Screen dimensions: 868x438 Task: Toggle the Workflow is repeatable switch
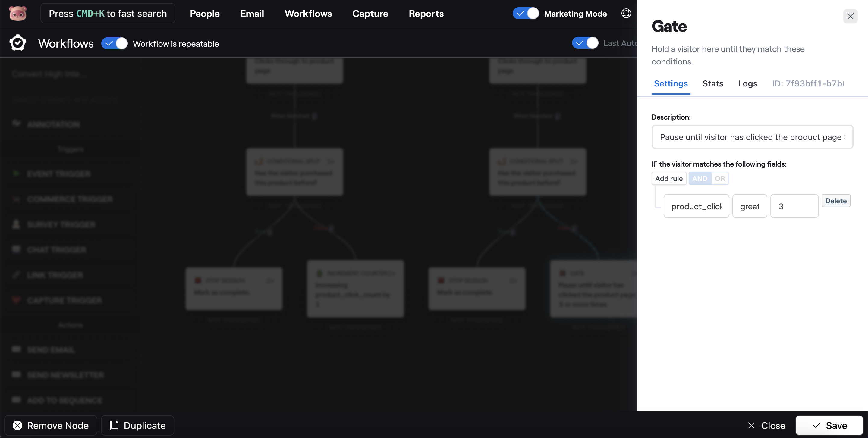point(114,43)
